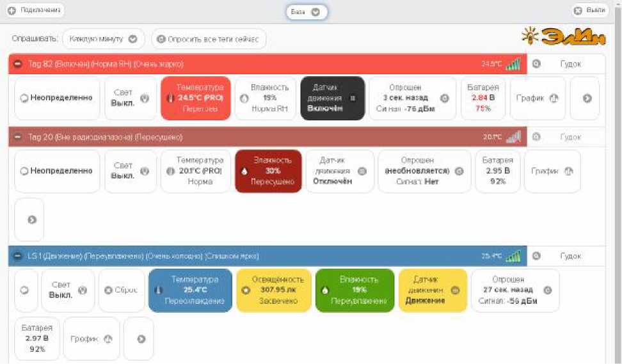This screenshot has width=622, height=364.
Task: Toggle Свет Выкл. for Tag 20
Action: [x=131, y=171]
